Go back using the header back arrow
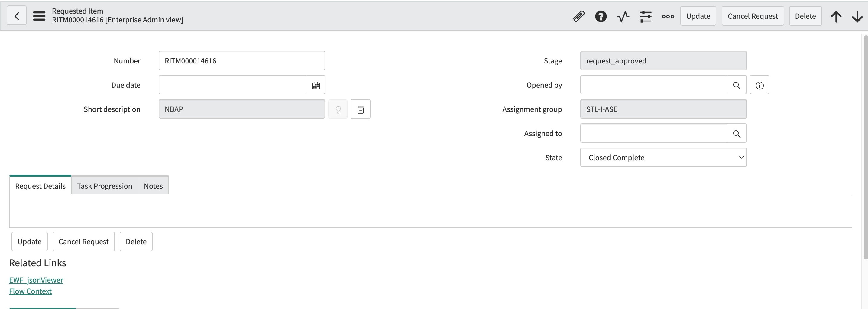 pos(17,15)
